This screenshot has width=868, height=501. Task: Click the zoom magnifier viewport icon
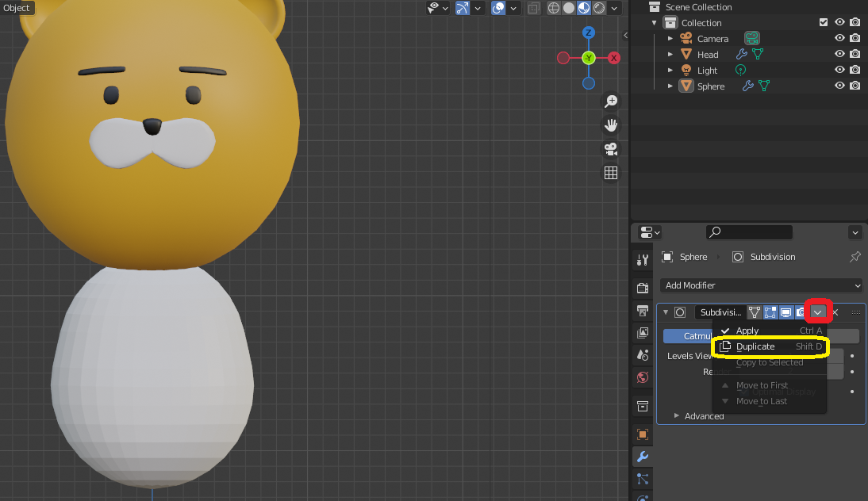tap(611, 101)
